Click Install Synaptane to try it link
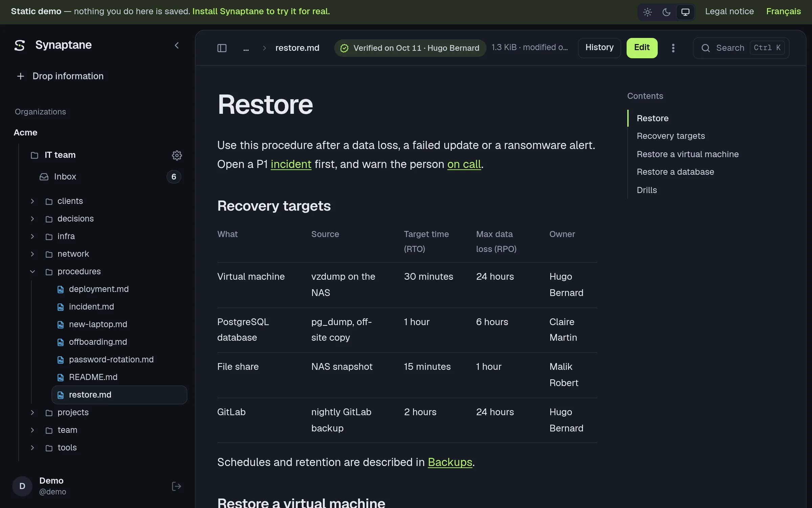 (261, 12)
